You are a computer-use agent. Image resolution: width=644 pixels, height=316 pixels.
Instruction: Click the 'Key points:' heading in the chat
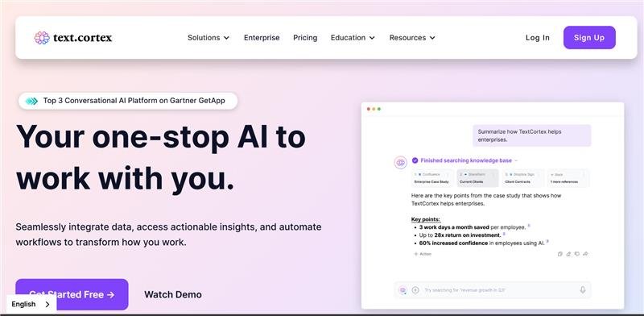click(x=426, y=220)
